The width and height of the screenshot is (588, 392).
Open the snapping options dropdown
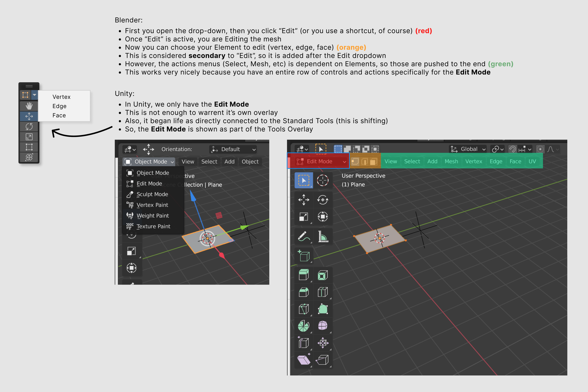(x=525, y=149)
